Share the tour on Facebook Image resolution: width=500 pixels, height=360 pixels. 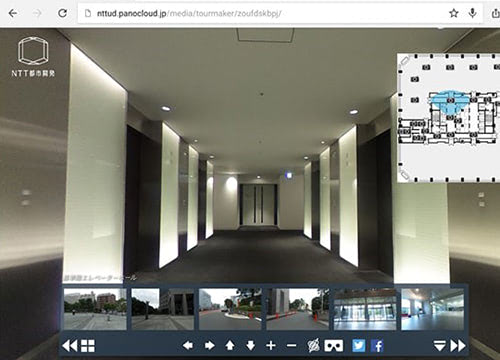pyautogui.click(x=377, y=346)
